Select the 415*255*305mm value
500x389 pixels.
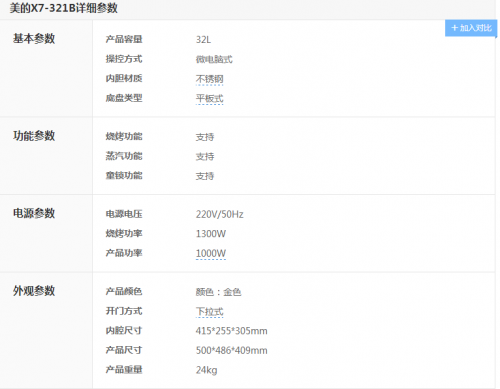[231, 331]
